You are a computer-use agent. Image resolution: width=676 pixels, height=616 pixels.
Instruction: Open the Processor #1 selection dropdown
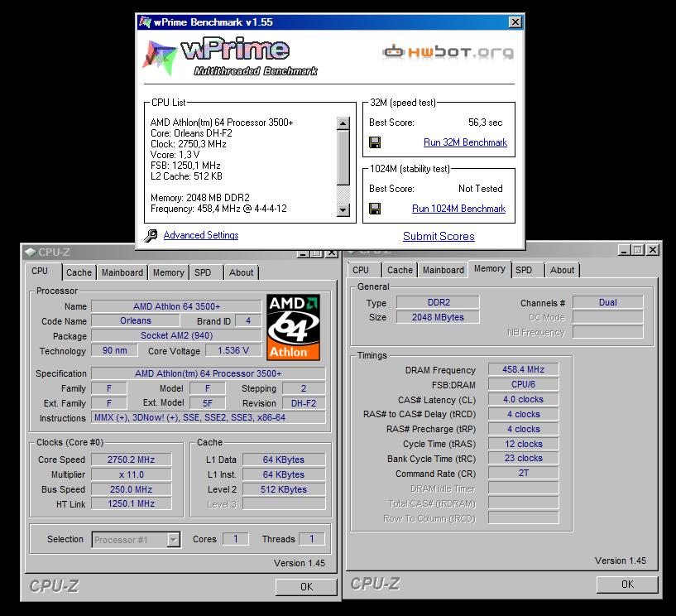click(x=173, y=540)
